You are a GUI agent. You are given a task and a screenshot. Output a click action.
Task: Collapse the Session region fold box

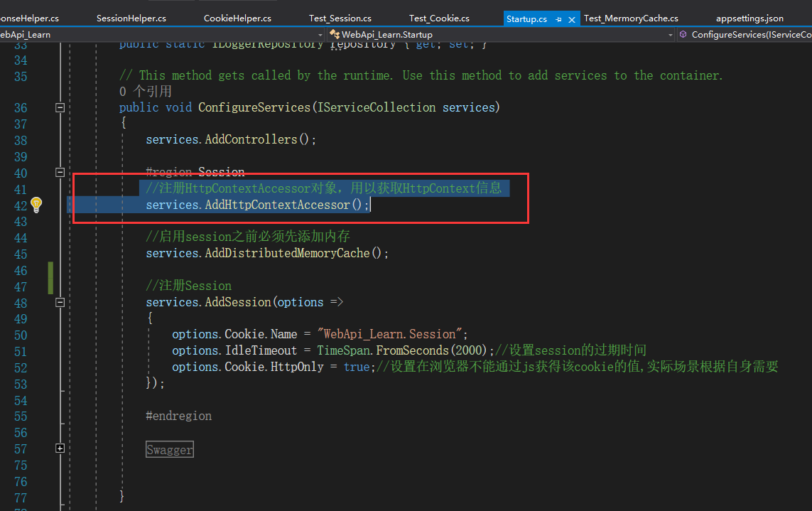[x=60, y=172]
